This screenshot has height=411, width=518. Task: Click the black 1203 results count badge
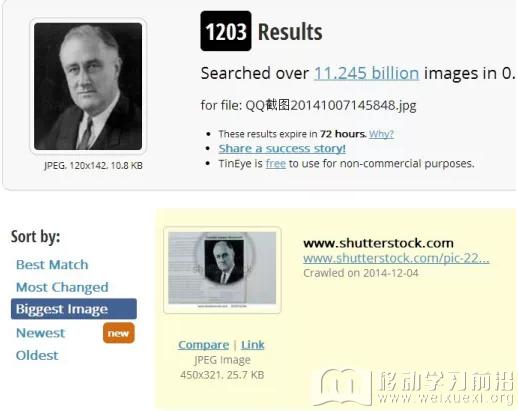coord(226,31)
